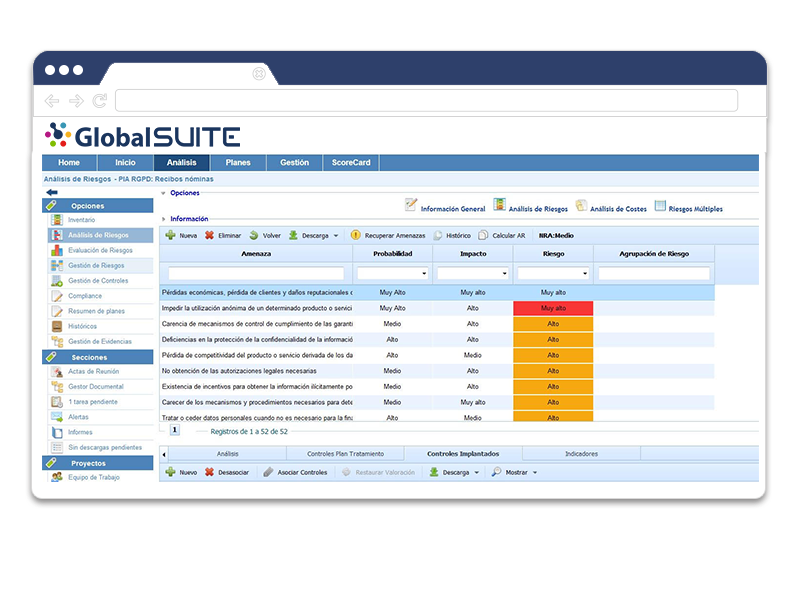The width and height of the screenshot is (800, 600).
Task: Open Análisis de Costes
Action: 617,206
